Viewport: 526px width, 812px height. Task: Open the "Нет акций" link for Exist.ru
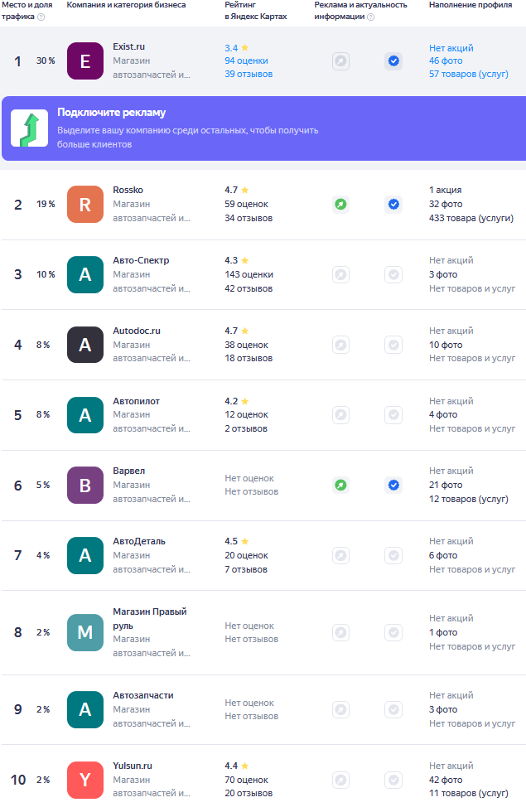point(451,48)
